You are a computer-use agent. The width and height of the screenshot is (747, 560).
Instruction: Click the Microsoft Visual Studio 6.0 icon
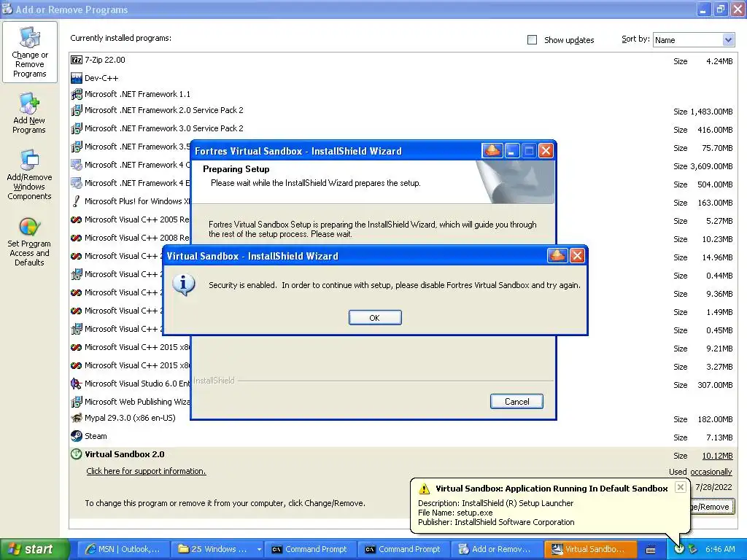coord(76,384)
